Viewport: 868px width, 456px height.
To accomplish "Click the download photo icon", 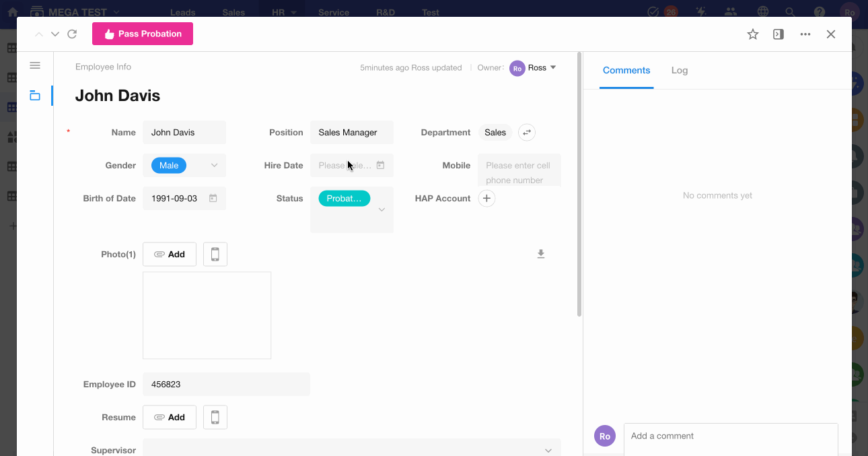I will point(540,254).
